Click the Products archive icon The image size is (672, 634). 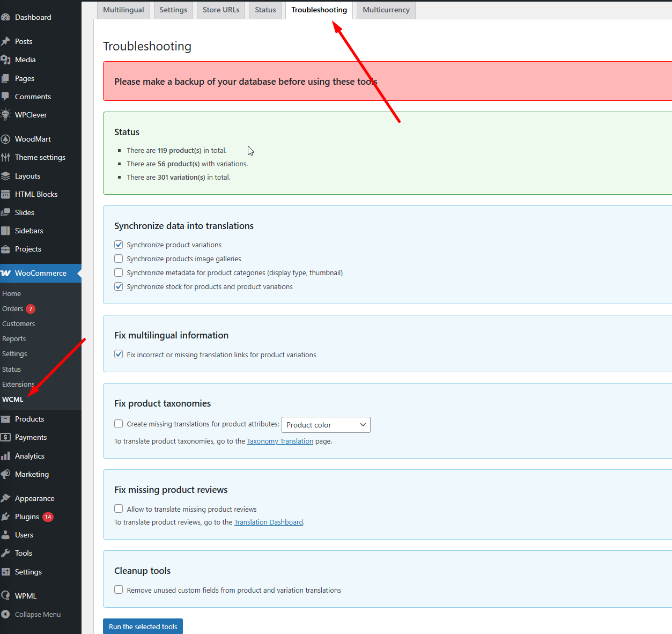click(x=5, y=419)
